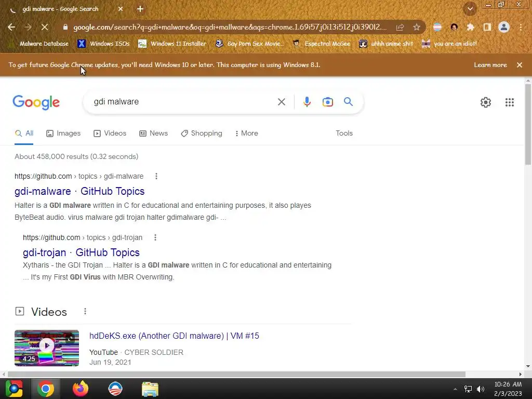532x399 pixels.
Task: Open the search Tools button
Action: (344, 134)
